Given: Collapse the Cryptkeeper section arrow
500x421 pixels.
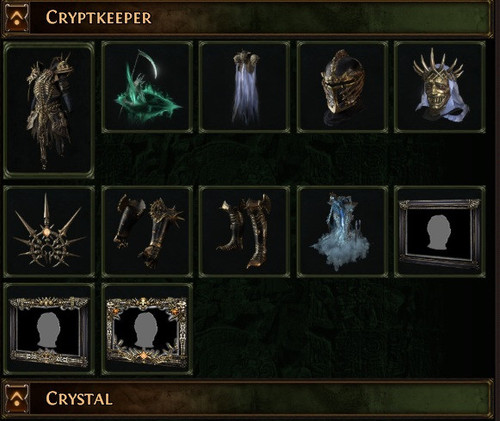Looking at the screenshot, I should (16, 17).
